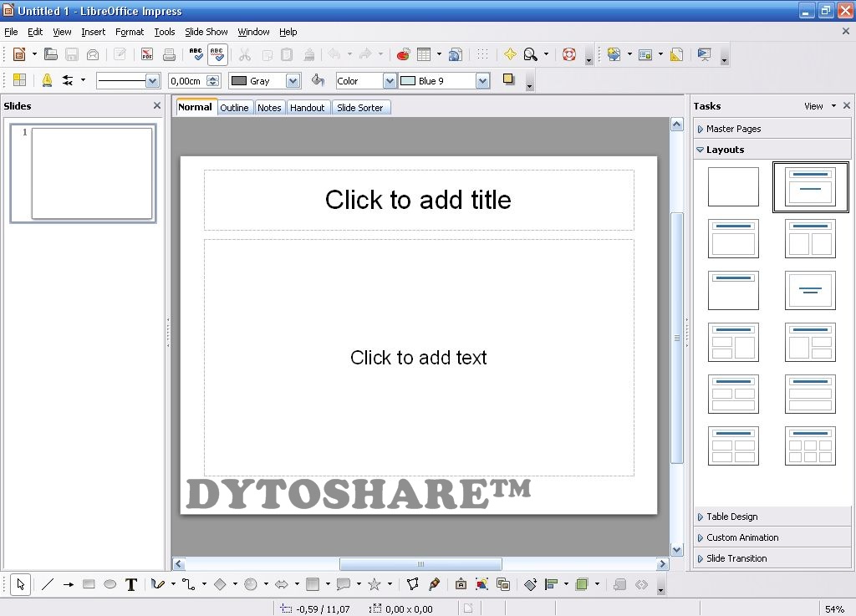Switch to the Outline view tab

[x=235, y=107]
